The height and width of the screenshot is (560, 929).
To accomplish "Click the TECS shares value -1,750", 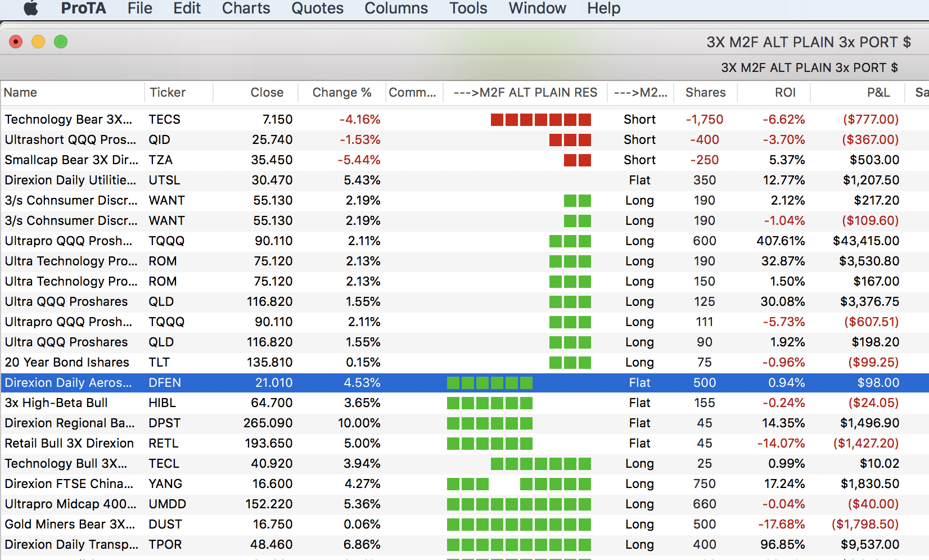I will coord(704,120).
